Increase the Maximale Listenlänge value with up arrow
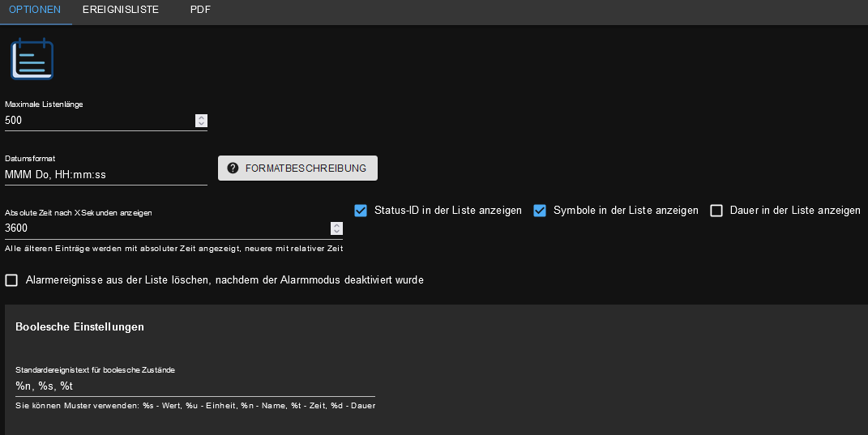This screenshot has height=435, width=868. click(x=201, y=117)
